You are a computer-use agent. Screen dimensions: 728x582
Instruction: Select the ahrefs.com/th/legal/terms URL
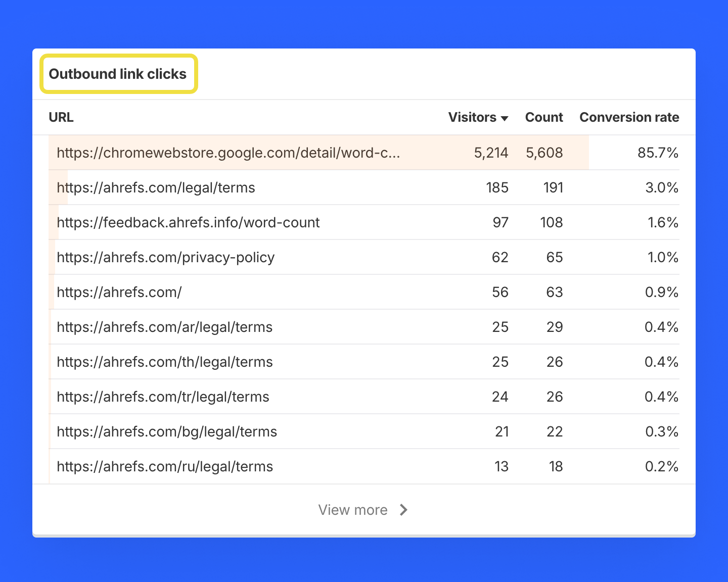165,362
